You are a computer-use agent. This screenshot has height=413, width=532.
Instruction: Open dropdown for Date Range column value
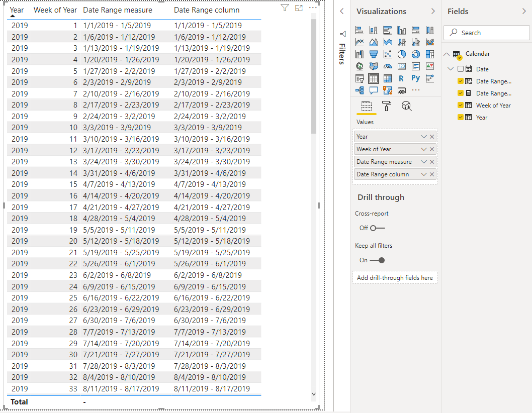[424, 174]
